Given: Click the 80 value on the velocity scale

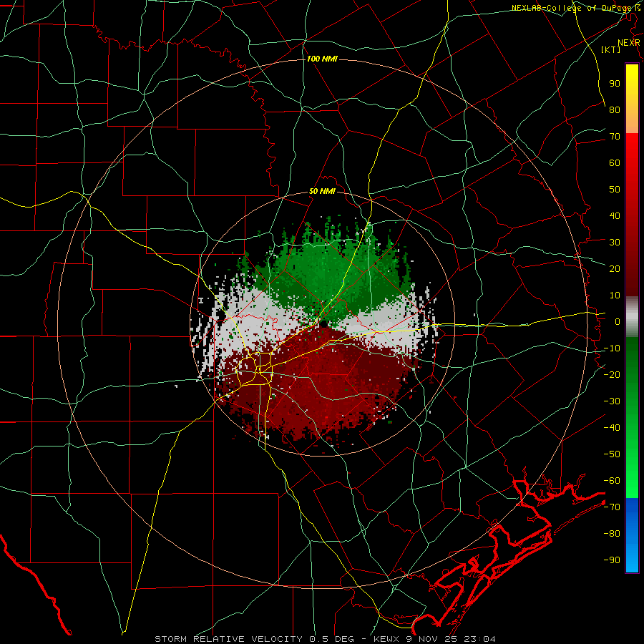Looking at the screenshot, I should [x=615, y=109].
